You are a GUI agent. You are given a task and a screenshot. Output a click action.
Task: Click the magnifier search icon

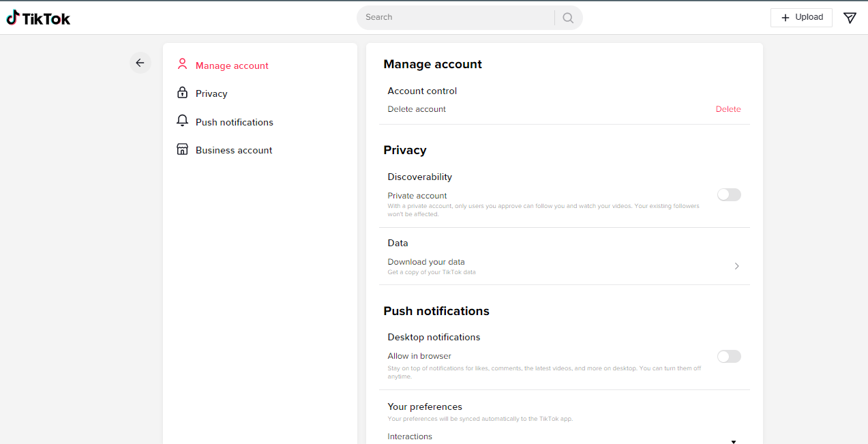pos(568,18)
